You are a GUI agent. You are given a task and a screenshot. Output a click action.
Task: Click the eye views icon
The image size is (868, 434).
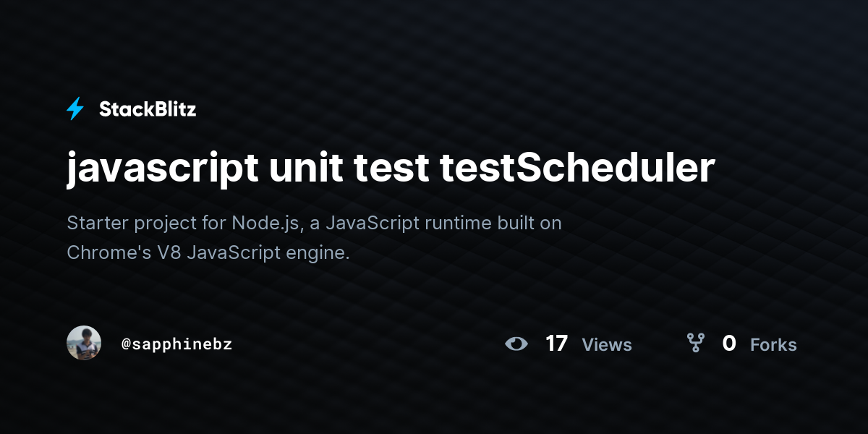(x=516, y=344)
